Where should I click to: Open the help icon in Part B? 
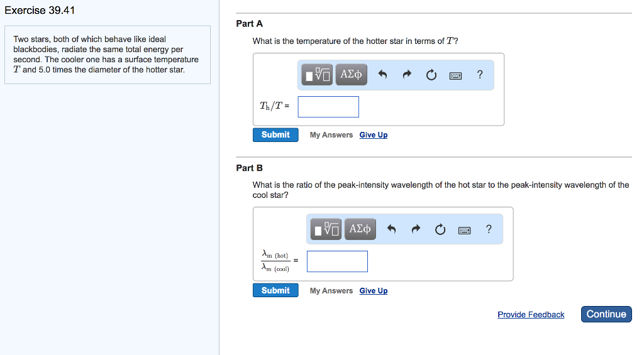[x=489, y=230]
